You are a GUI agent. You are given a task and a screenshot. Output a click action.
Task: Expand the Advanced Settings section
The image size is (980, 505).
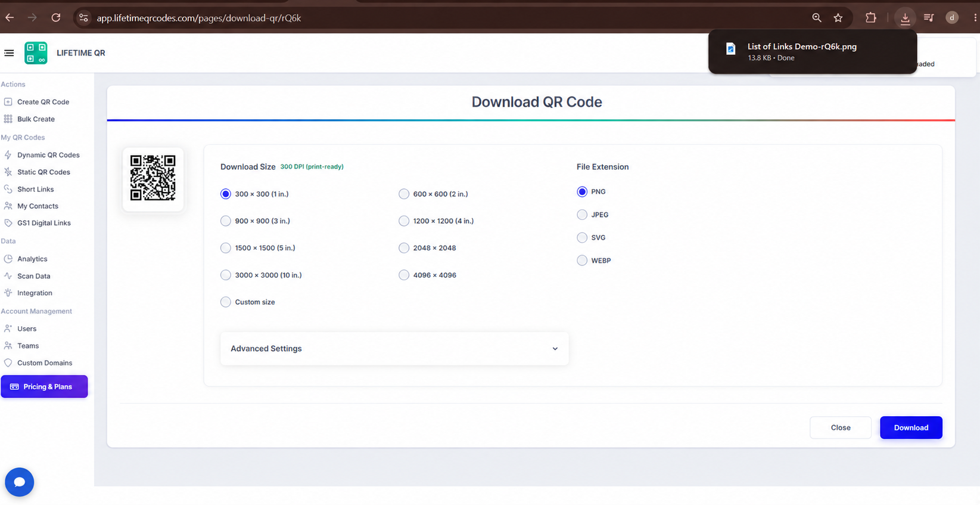click(x=394, y=349)
